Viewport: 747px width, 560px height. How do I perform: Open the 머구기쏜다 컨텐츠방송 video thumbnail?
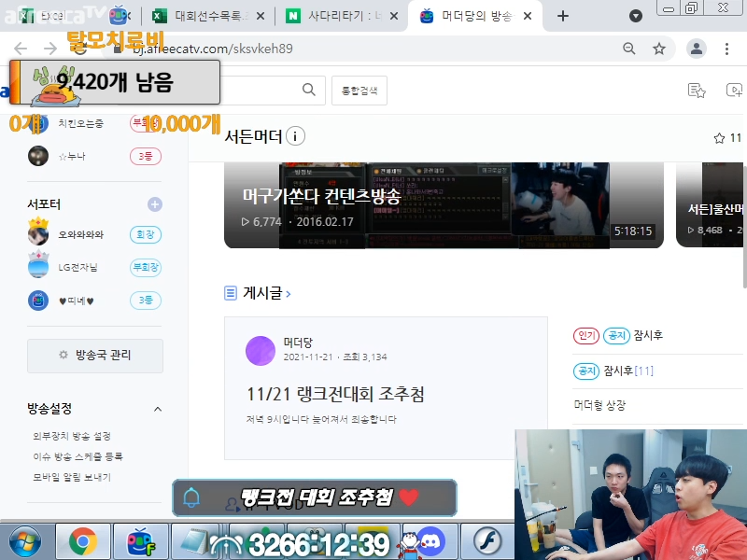point(444,205)
